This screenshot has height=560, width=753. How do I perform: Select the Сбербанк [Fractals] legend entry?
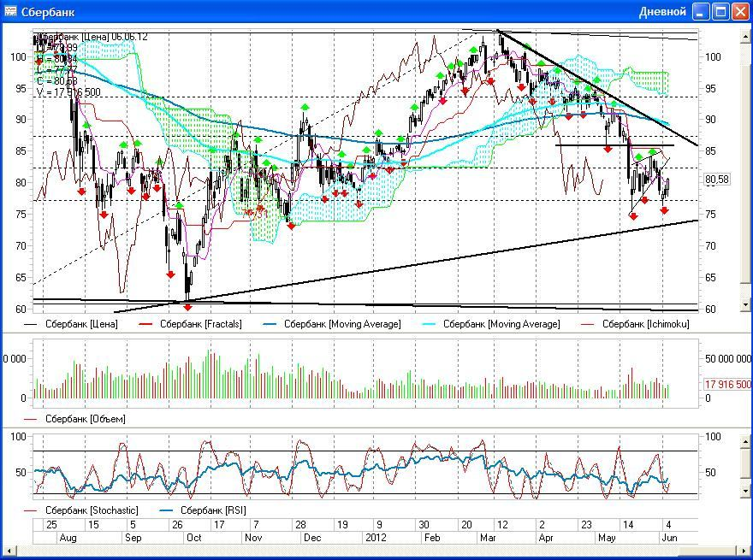pyautogui.click(x=190, y=324)
